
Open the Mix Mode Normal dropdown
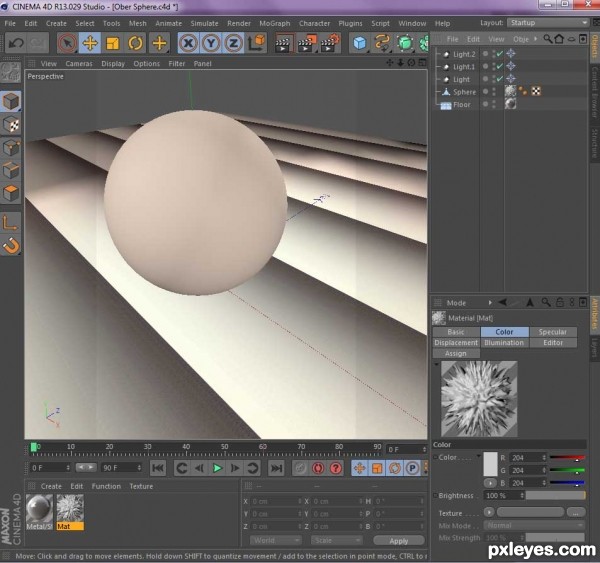point(534,525)
